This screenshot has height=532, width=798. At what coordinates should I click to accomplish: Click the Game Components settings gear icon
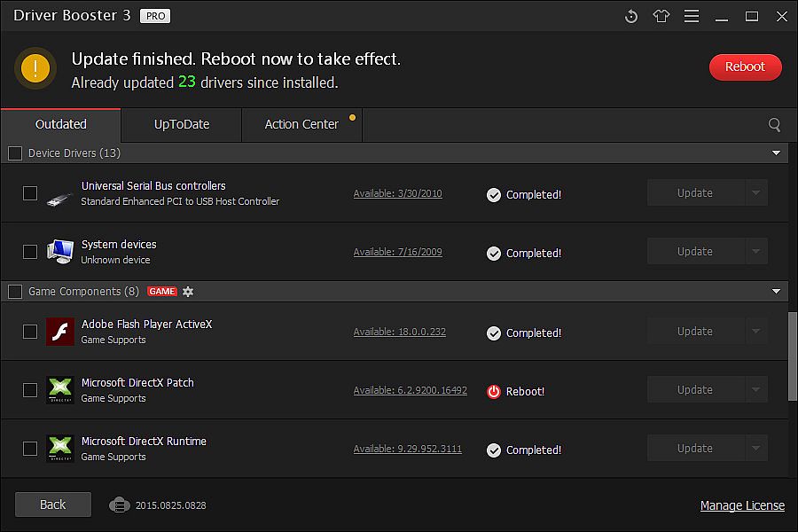[x=188, y=292]
